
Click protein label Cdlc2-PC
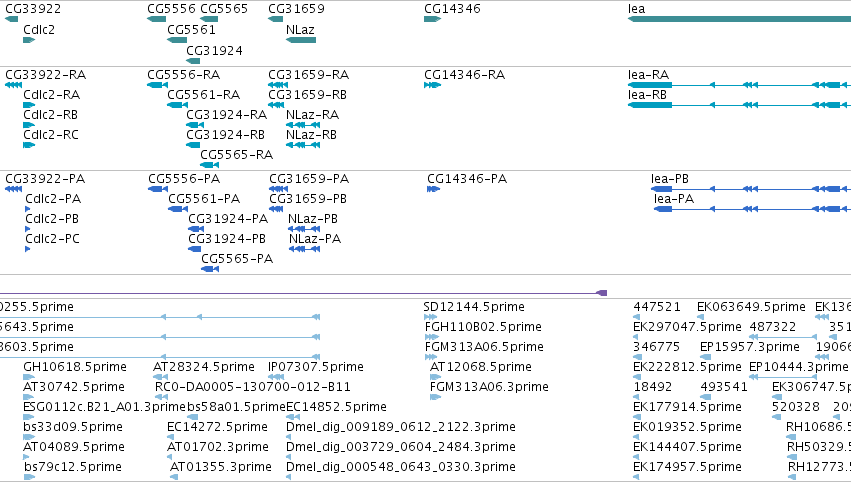tap(53, 239)
